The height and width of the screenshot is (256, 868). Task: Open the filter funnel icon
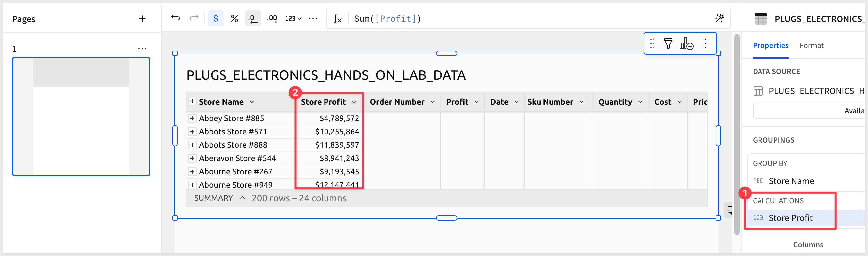click(668, 44)
